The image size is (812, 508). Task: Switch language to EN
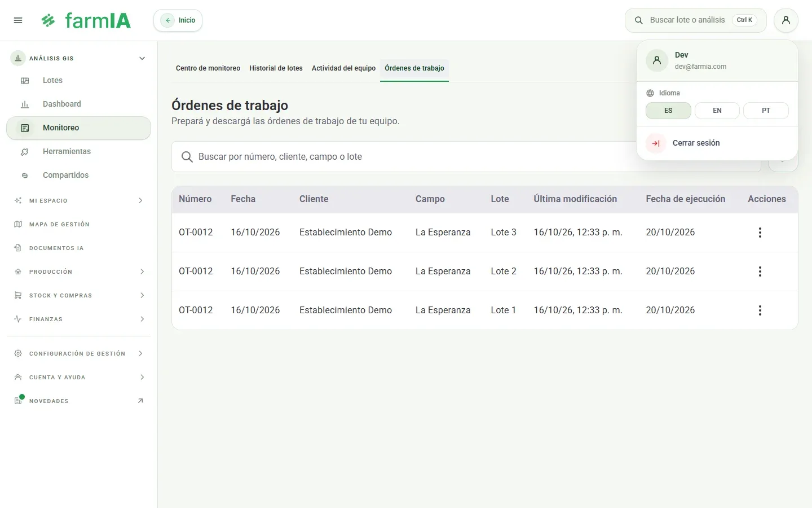pos(717,111)
